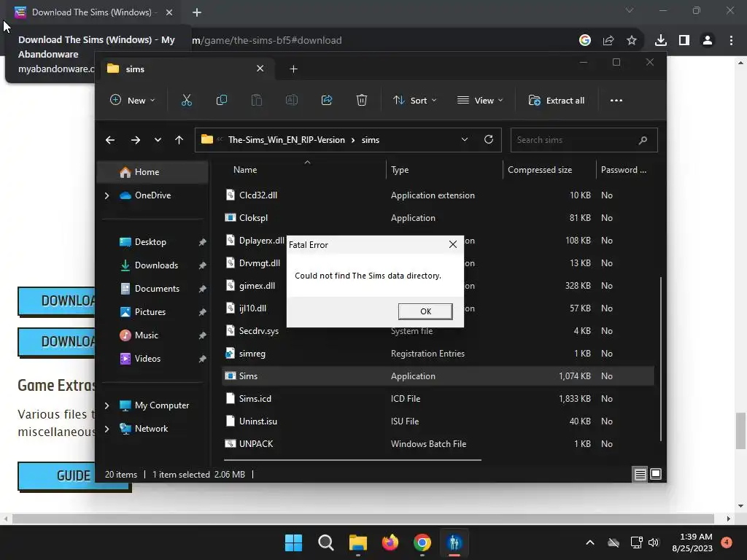This screenshot has width=747, height=560.
Task: Expand the Network tree node
Action: click(x=107, y=429)
